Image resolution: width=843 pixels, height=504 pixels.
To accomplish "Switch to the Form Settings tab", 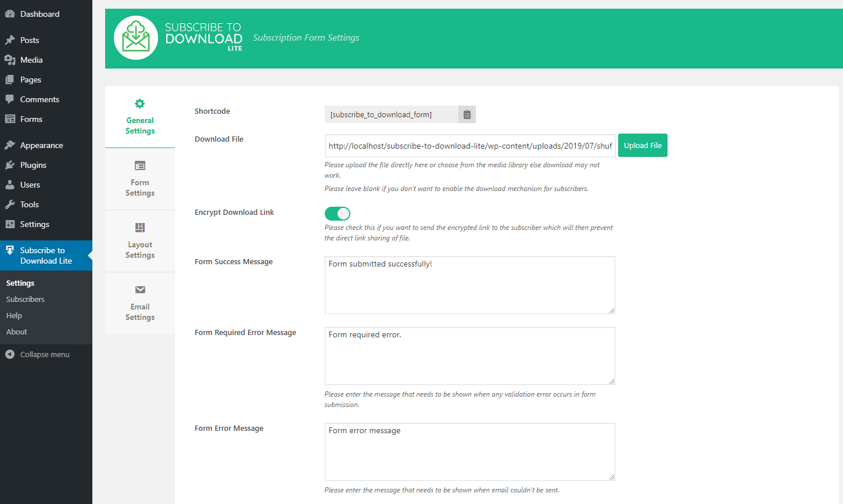I will pos(140,179).
